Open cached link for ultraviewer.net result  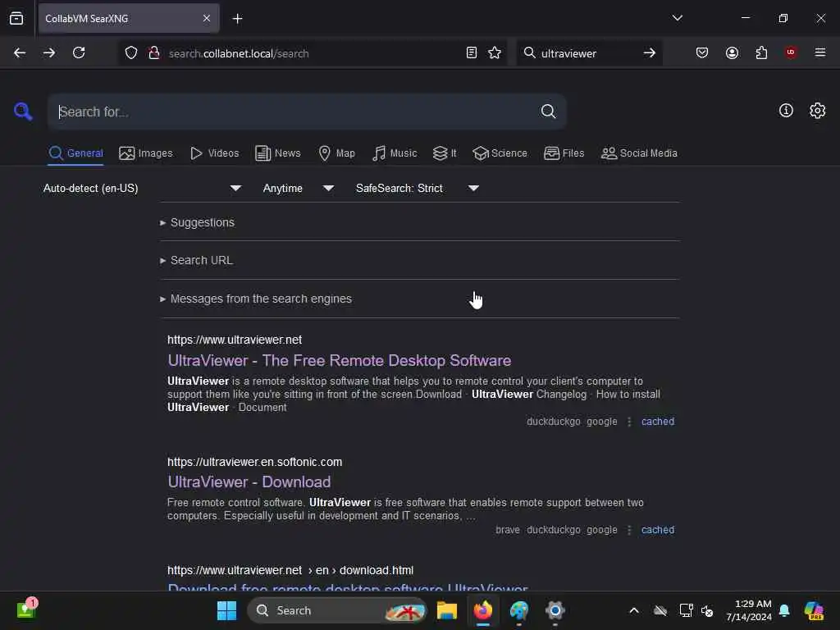[657, 422]
